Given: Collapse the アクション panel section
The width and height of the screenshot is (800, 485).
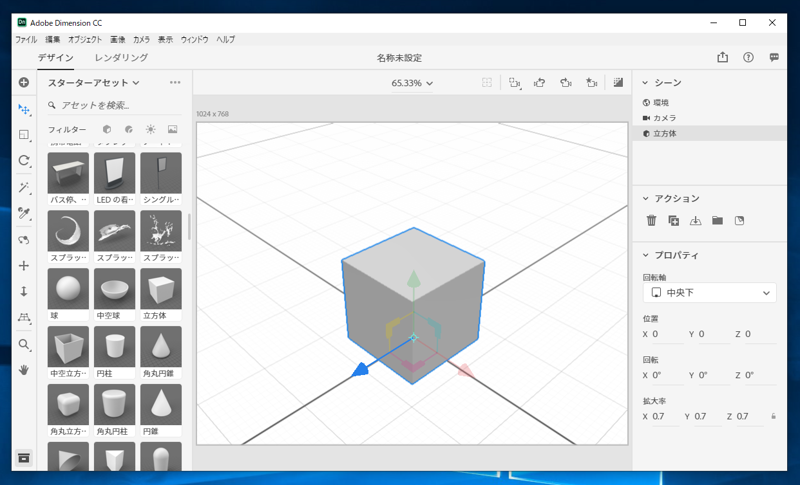Looking at the screenshot, I should [x=645, y=198].
